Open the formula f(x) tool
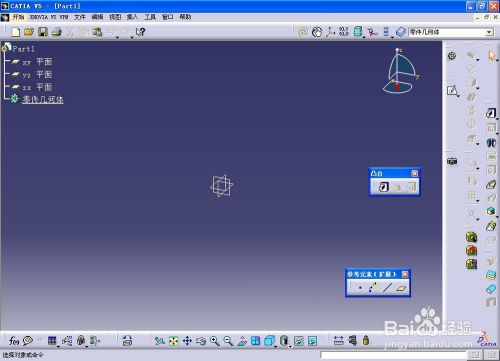Image resolution: width=500 pixels, height=361 pixels. [x=14, y=341]
